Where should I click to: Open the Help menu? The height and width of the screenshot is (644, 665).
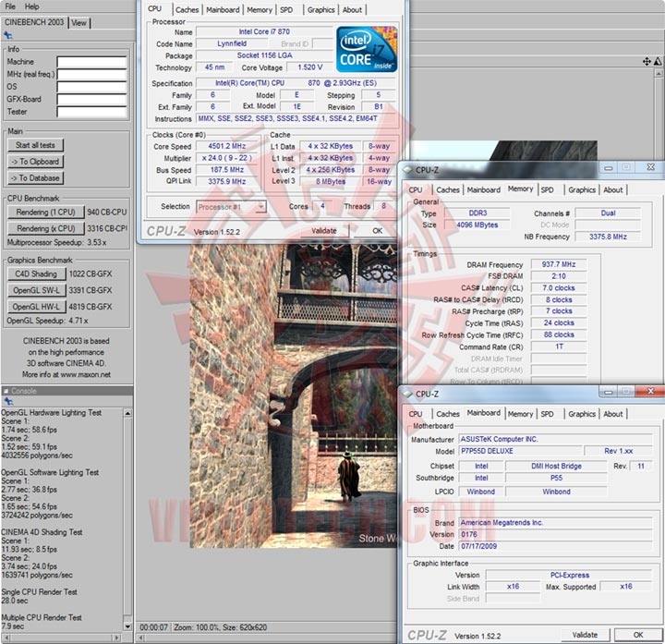coord(31,6)
